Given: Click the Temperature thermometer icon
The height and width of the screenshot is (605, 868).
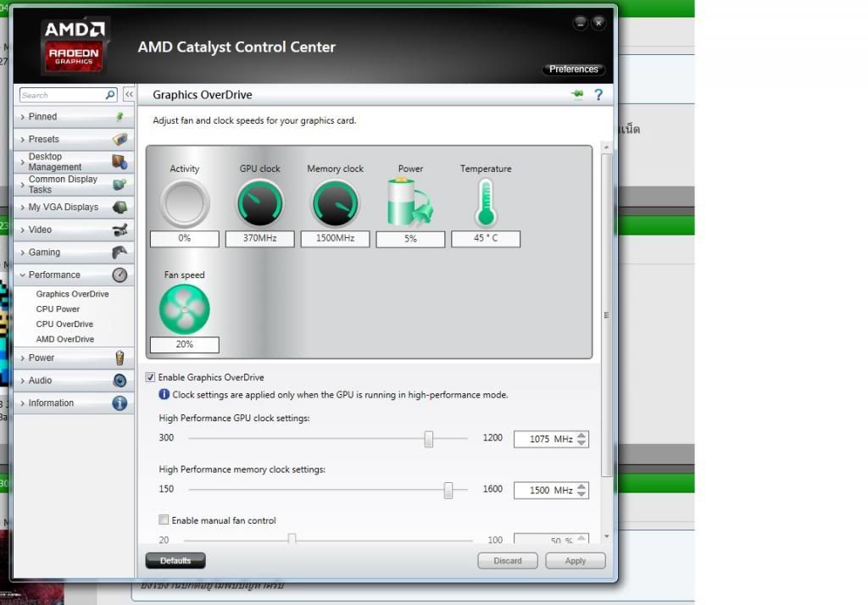Looking at the screenshot, I should pyautogui.click(x=486, y=203).
